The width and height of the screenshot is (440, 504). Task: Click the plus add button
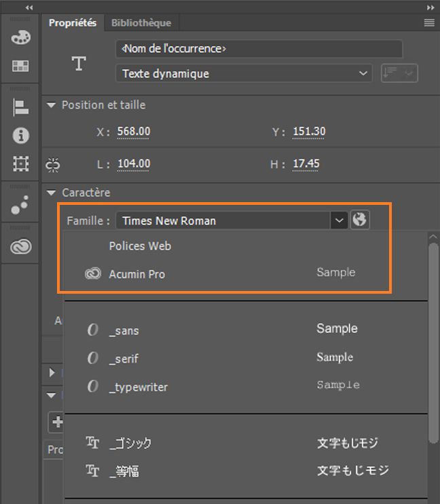[56, 422]
